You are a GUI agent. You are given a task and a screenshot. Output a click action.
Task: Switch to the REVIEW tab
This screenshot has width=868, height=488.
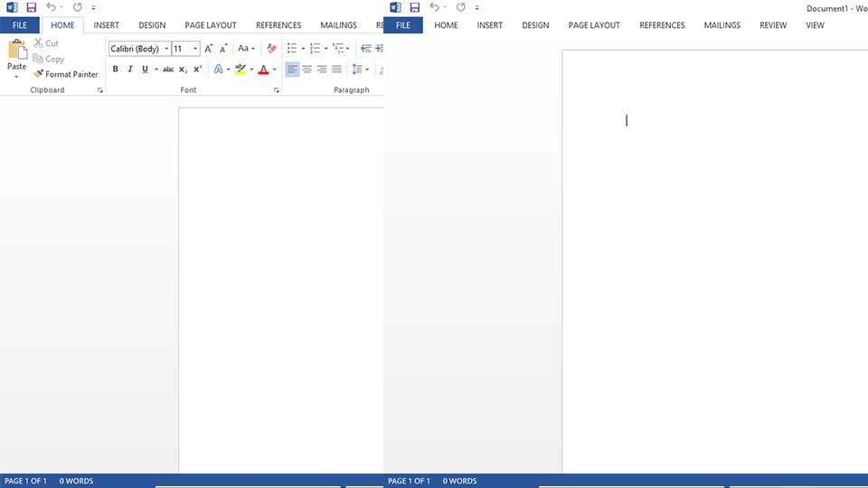click(772, 25)
